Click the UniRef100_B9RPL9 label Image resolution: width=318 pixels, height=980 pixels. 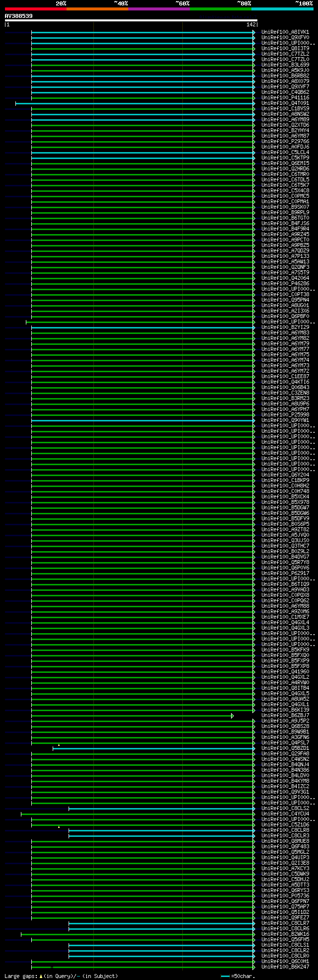coord(285,212)
